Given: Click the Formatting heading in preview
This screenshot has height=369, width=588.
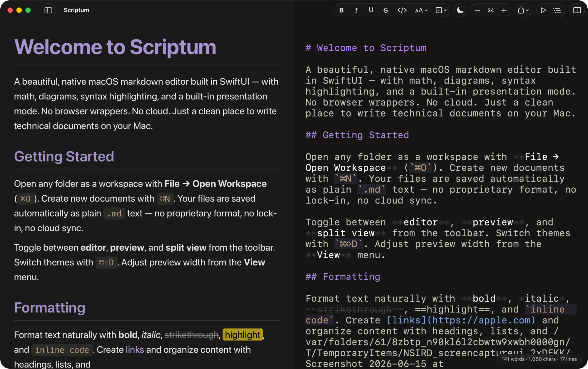Looking at the screenshot, I should coord(50,307).
